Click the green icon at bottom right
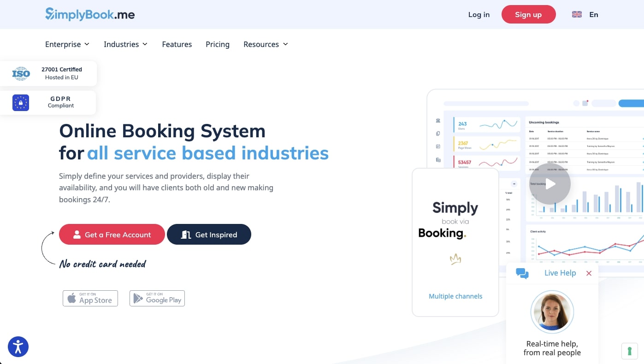 coord(629,351)
